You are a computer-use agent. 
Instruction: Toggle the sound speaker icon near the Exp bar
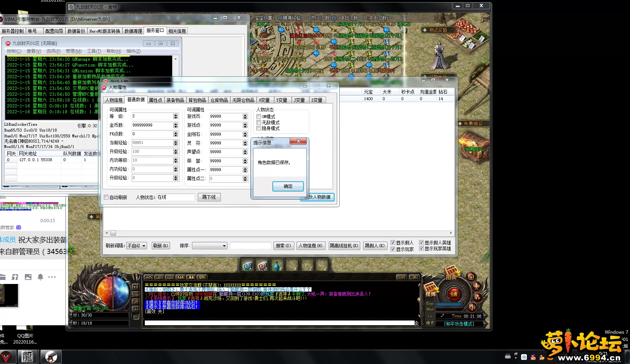point(472,307)
